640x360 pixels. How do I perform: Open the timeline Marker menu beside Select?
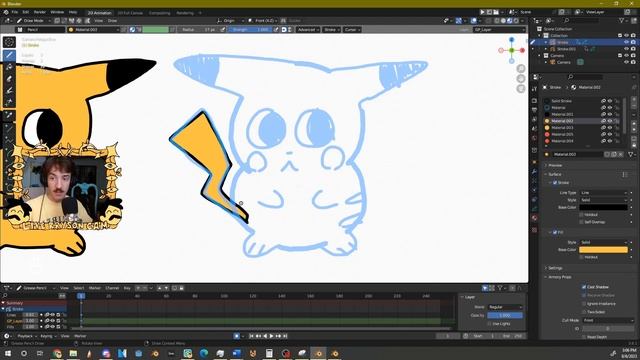[95, 288]
